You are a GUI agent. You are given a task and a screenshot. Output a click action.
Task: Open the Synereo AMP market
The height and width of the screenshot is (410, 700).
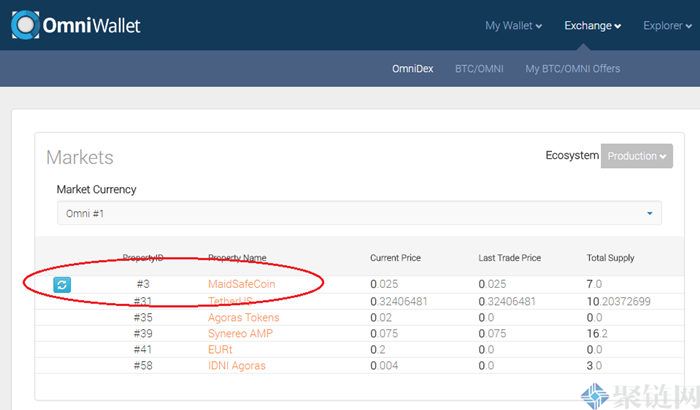[x=240, y=333]
